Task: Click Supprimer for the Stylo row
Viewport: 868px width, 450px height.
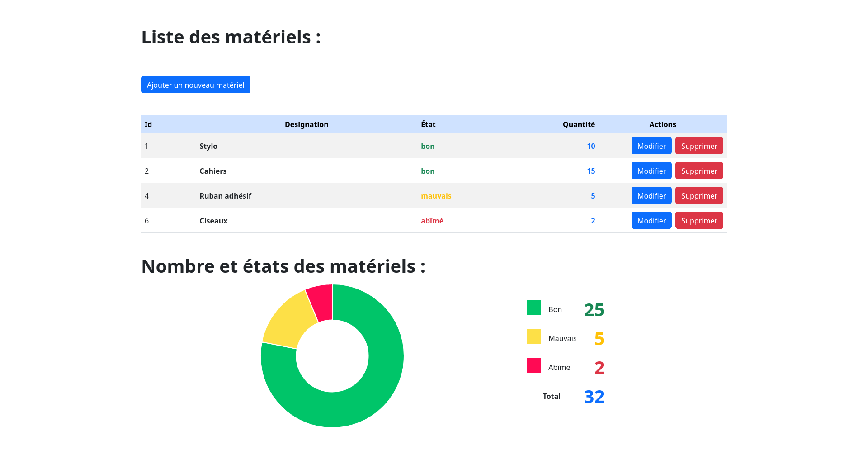Action: [699, 146]
